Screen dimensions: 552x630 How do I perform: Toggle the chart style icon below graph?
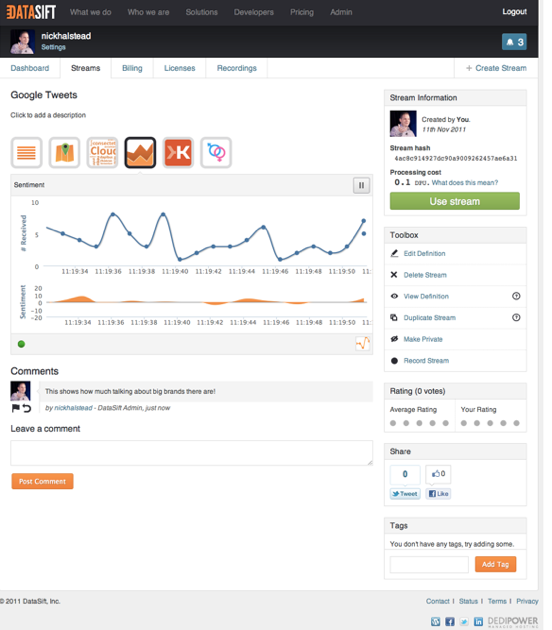coord(362,344)
